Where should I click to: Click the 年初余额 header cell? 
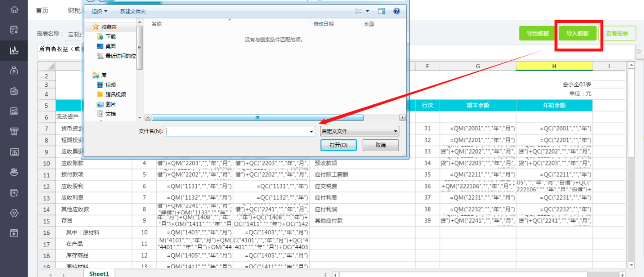(554, 105)
